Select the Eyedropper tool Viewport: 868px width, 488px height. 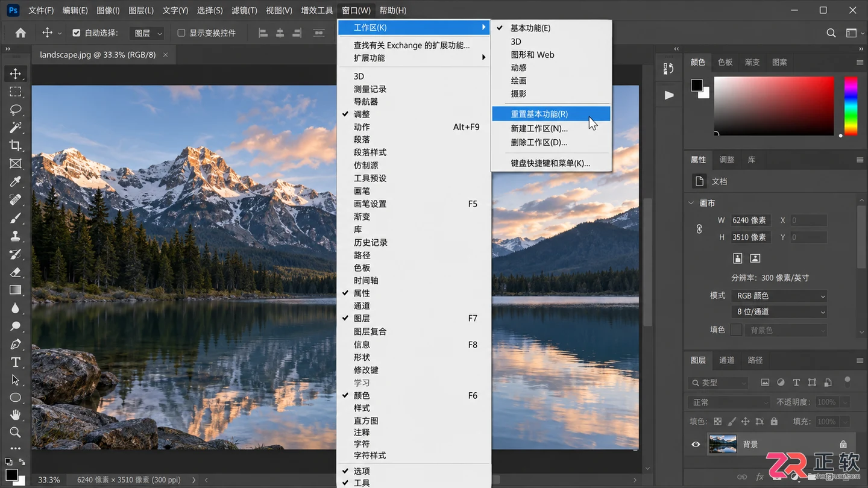tap(16, 181)
